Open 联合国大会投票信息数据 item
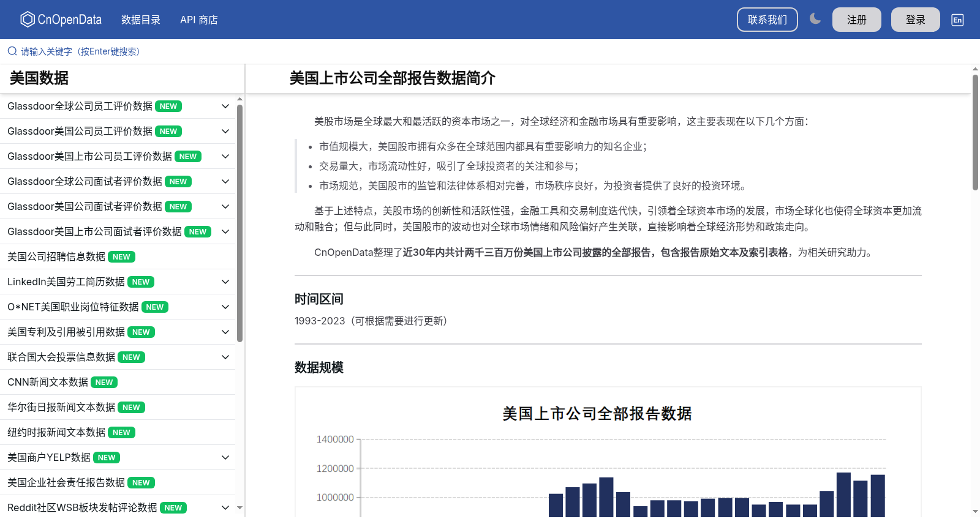Screen dimensions: 980x527 pos(61,357)
